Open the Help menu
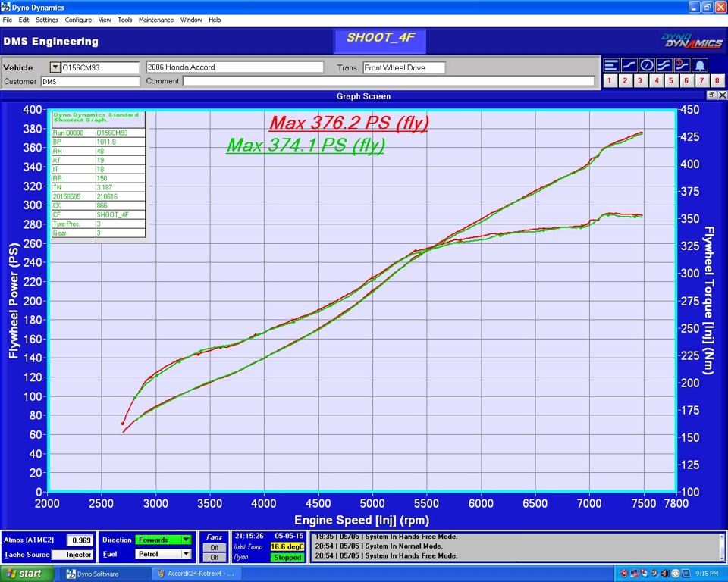This screenshot has width=728, height=582. coord(215,20)
